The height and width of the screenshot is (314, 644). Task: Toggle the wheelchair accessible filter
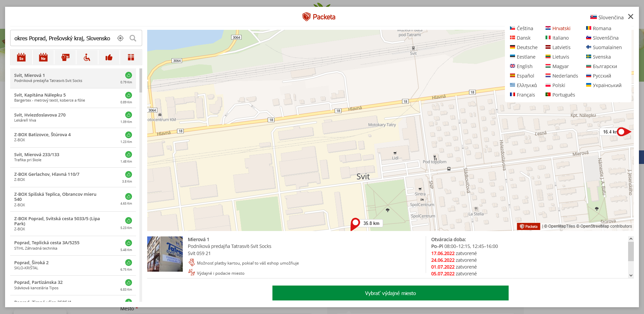[x=87, y=57]
